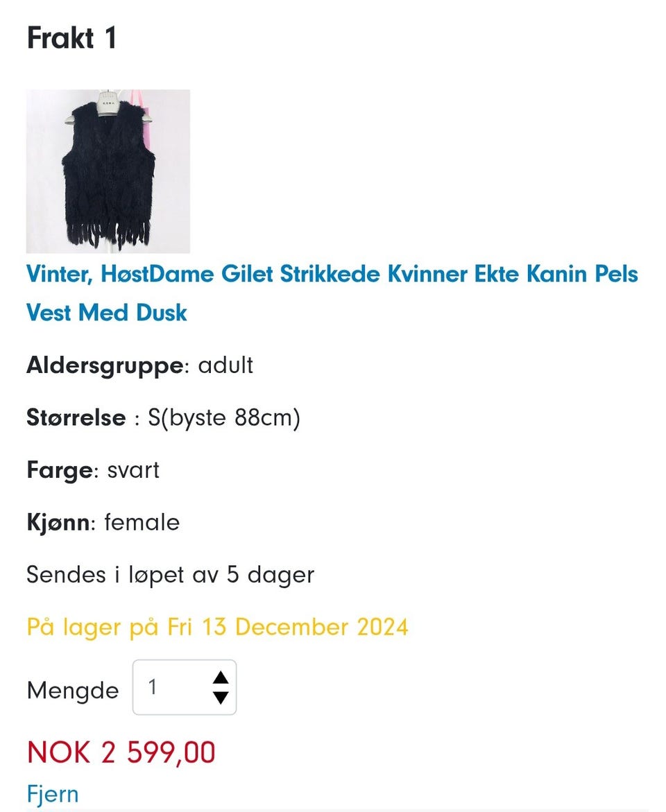Click the svart color value

pyautogui.click(x=133, y=471)
